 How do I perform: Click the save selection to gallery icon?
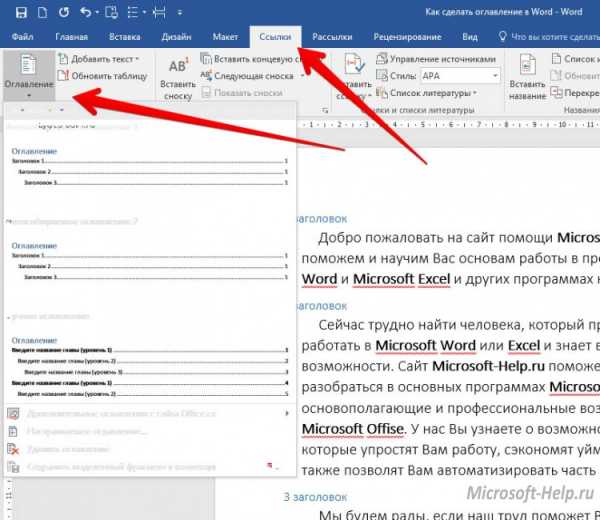(x=13, y=467)
